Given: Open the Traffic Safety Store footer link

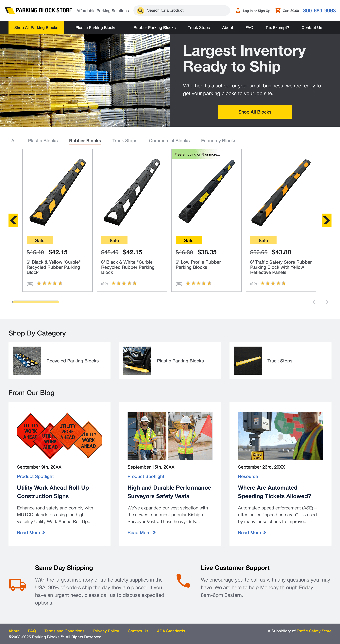Looking at the screenshot, I should click(x=314, y=631).
